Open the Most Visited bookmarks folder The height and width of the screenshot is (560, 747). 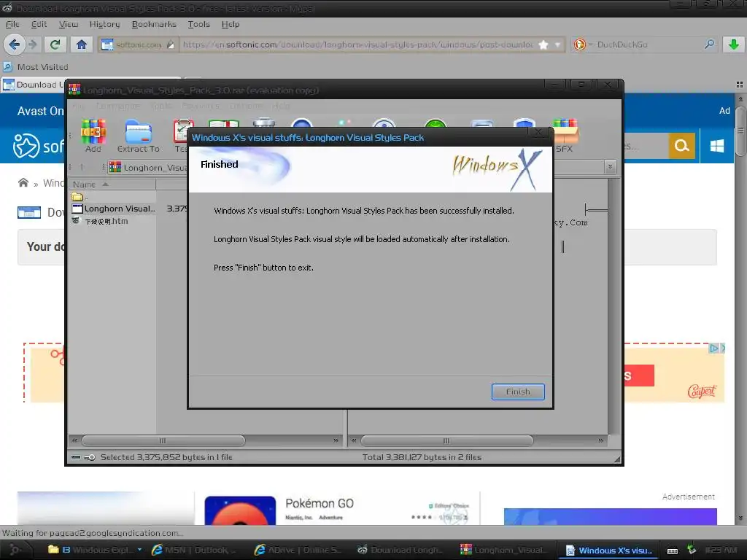(x=36, y=67)
